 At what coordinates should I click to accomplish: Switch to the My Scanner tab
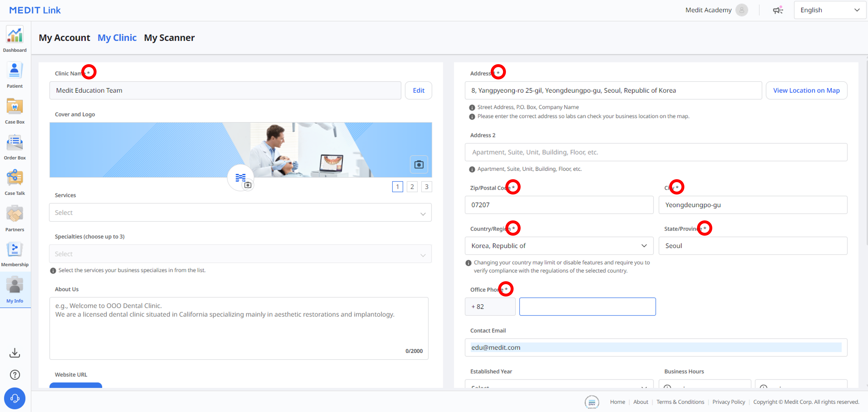coord(169,37)
